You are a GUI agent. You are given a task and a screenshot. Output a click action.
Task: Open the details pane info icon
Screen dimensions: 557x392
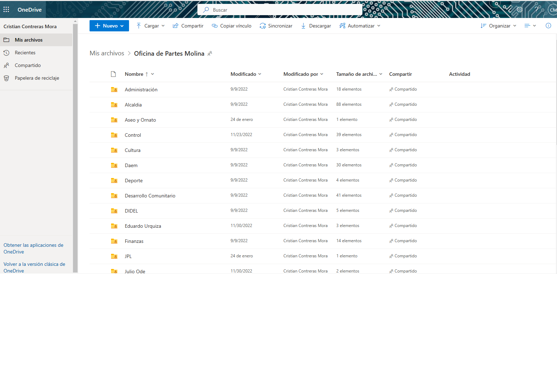point(548,26)
